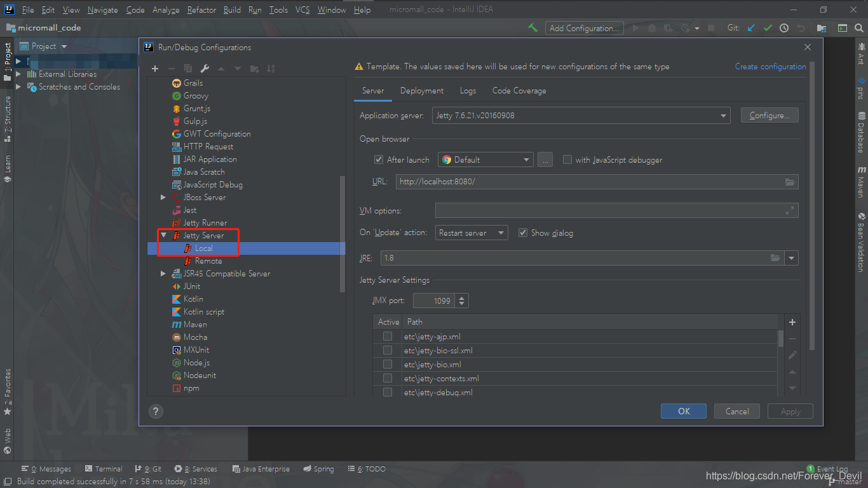Click the Search Everywhere magnifier icon
868x488 pixels.
858,28
